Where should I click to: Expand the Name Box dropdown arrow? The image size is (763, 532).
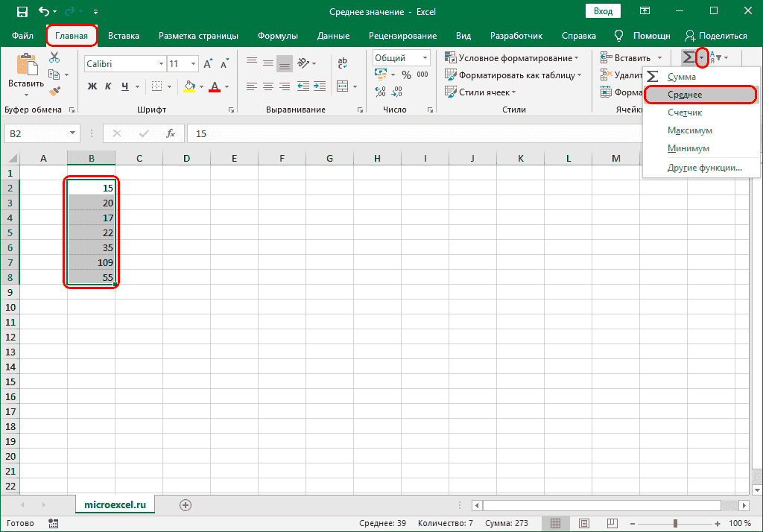pos(73,133)
